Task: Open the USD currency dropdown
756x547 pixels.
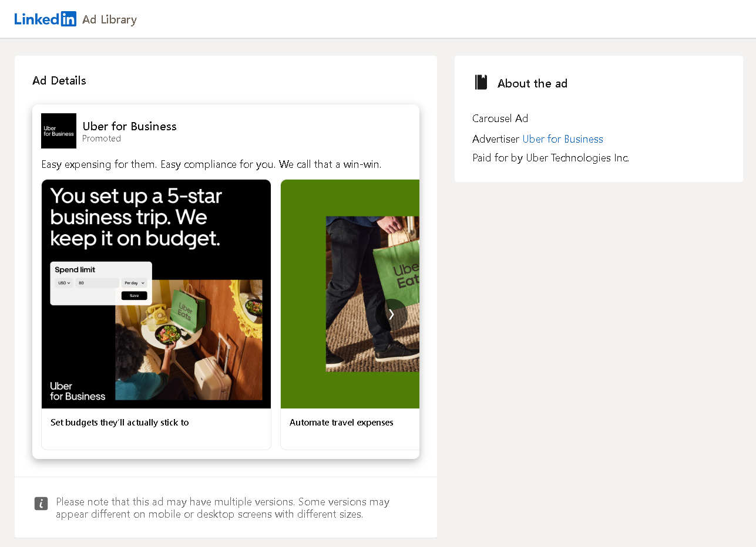Action: pos(64,283)
